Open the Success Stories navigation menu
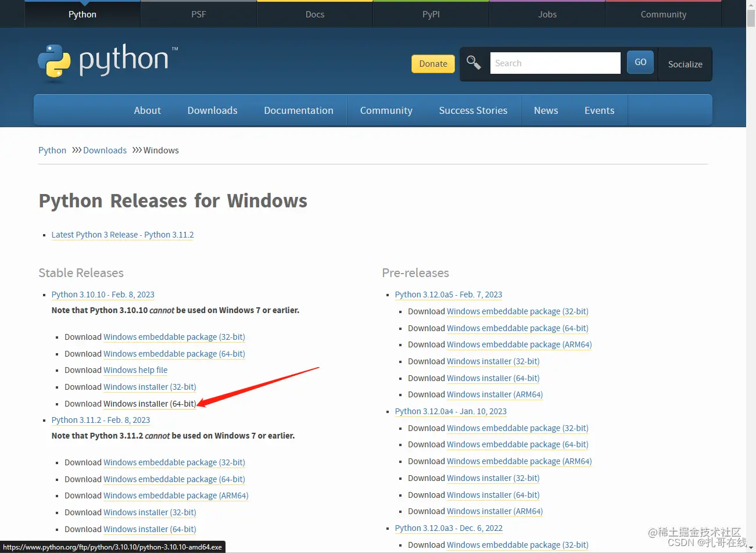This screenshot has height=553, width=756. (x=473, y=110)
